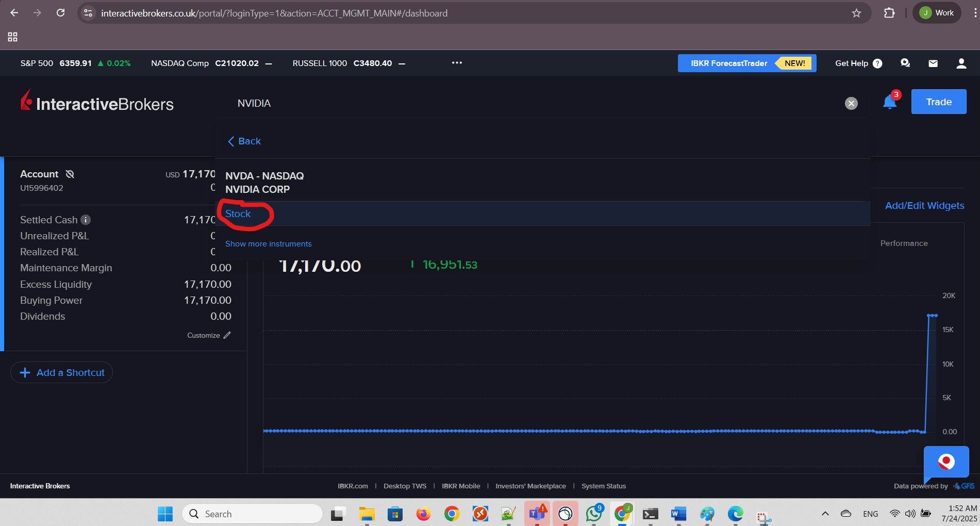Go Back in the search results
Viewport: 980px width, 526px height.
point(244,141)
